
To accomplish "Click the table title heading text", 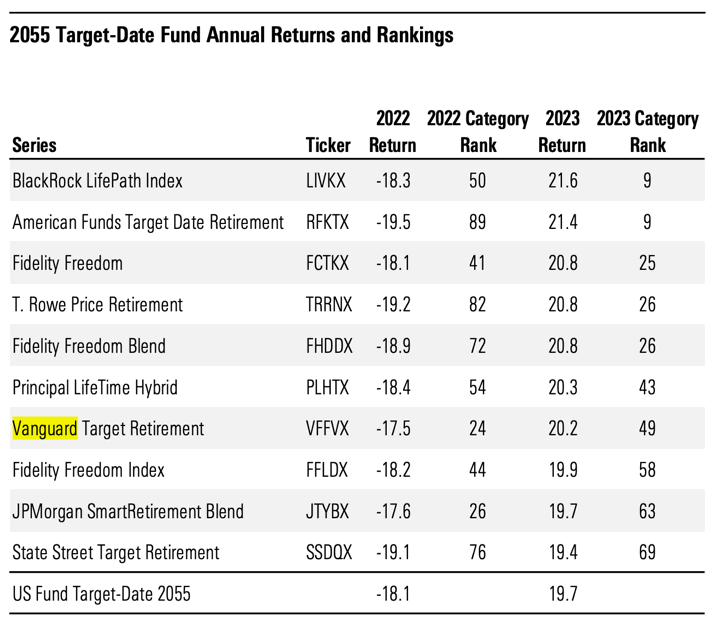I will pos(230,36).
